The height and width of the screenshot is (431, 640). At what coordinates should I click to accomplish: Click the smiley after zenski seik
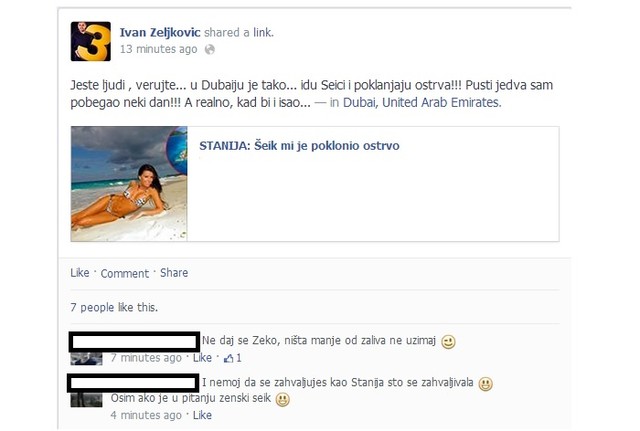(282, 399)
